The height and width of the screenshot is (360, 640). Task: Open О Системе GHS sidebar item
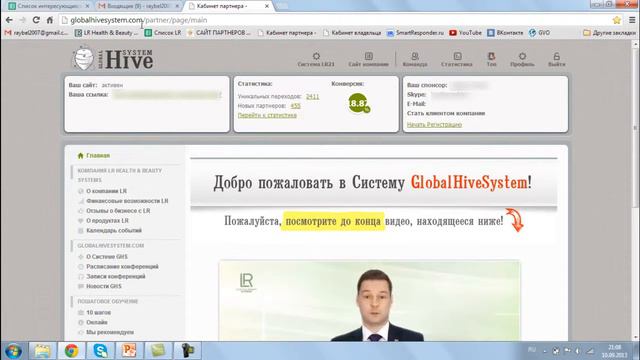[x=102, y=257]
